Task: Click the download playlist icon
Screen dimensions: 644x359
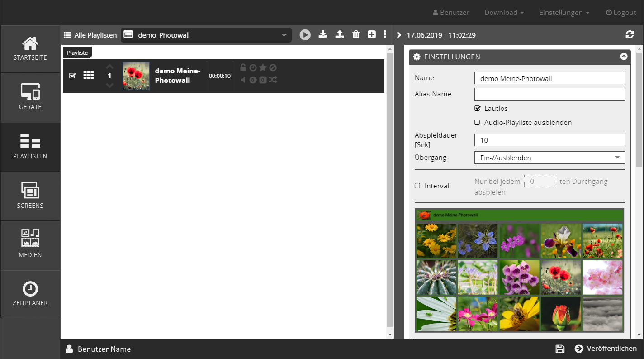Action: pos(323,34)
